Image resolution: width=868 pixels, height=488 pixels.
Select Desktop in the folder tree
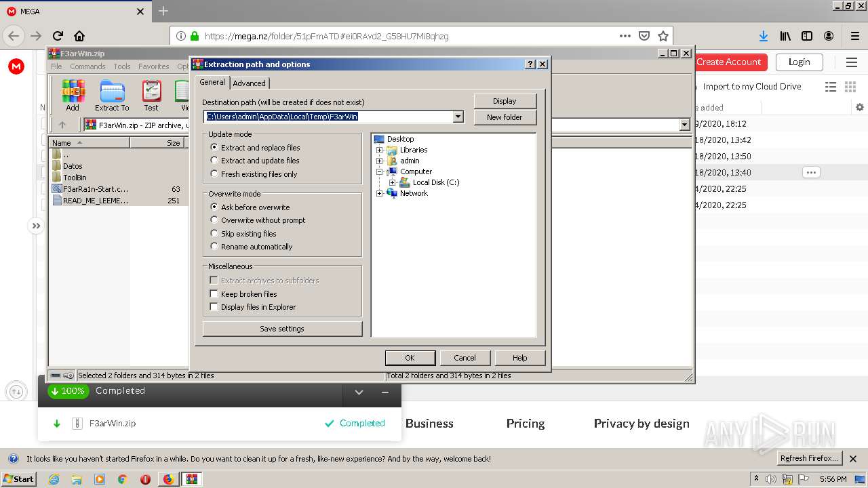coord(400,139)
